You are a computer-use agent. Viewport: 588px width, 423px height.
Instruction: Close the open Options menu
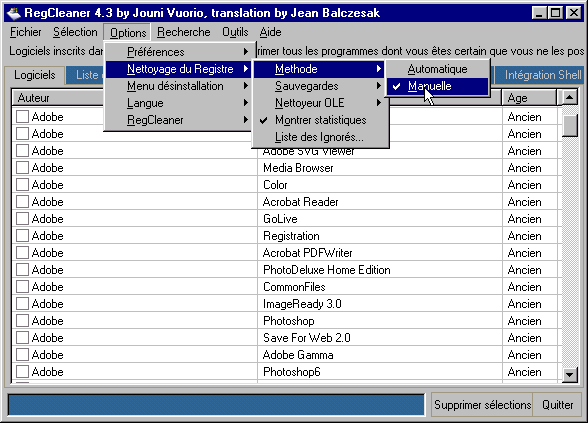point(128,33)
